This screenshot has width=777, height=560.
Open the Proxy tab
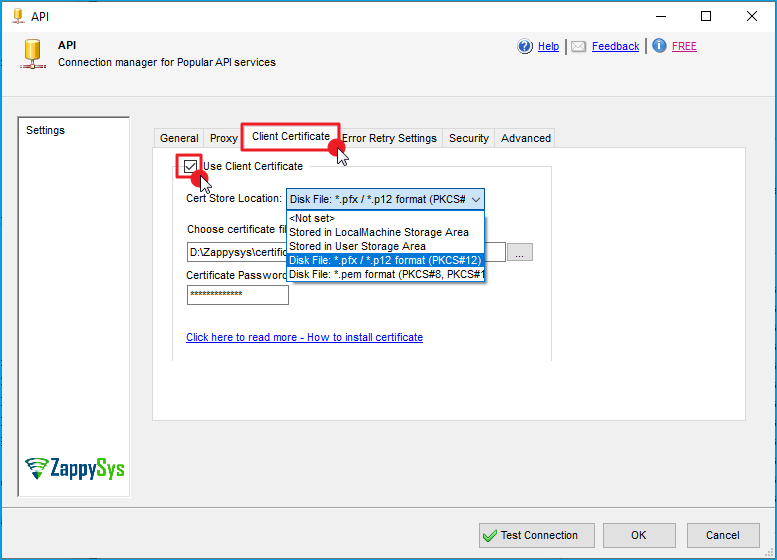[223, 138]
